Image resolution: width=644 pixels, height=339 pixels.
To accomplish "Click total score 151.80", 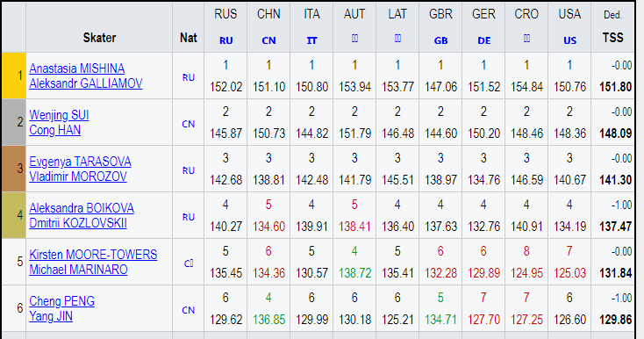I will pos(616,87).
